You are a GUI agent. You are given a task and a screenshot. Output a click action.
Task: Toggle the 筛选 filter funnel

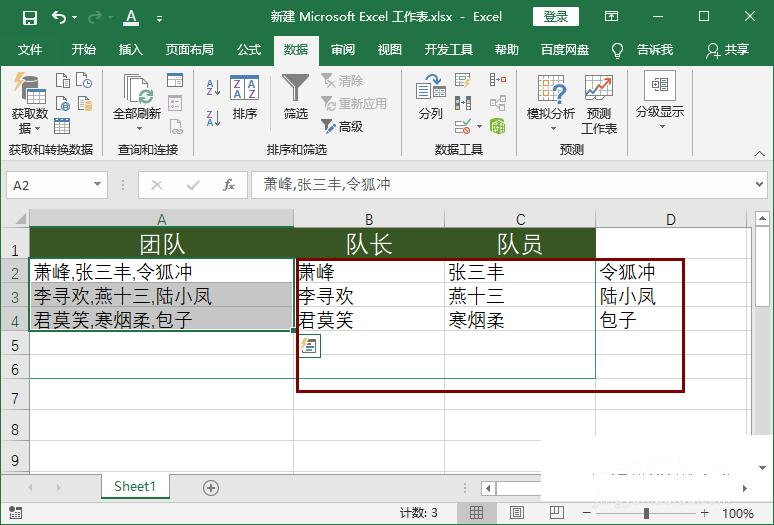[x=295, y=97]
